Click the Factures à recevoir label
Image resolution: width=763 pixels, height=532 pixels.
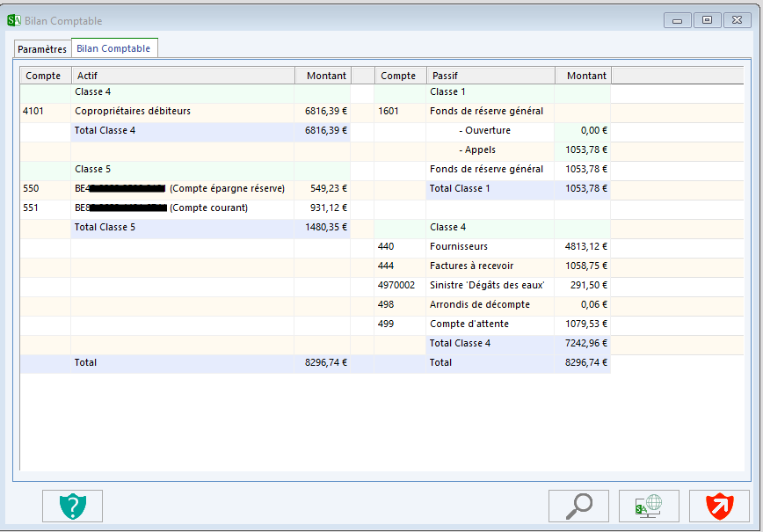coord(471,266)
